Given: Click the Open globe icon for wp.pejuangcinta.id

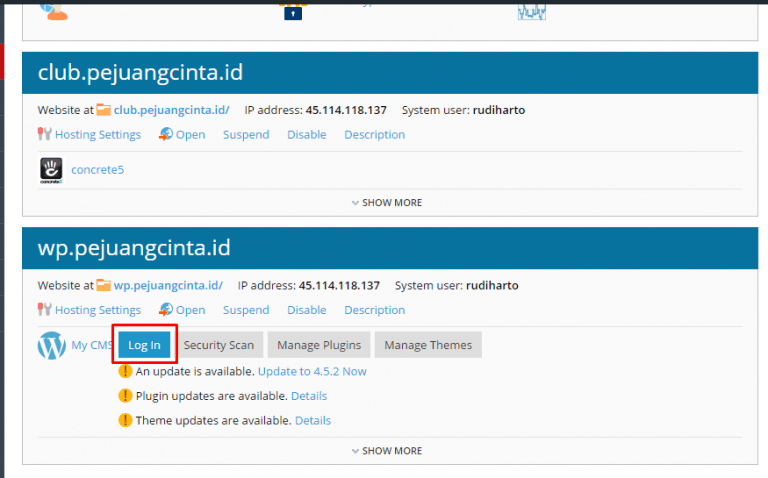Looking at the screenshot, I should coord(166,309).
